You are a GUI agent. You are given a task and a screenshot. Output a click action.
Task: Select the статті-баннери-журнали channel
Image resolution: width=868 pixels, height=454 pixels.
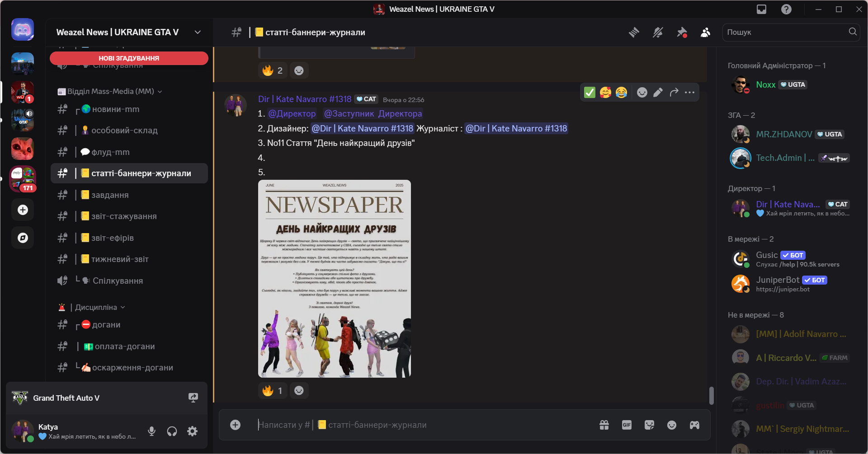[x=129, y=173]
